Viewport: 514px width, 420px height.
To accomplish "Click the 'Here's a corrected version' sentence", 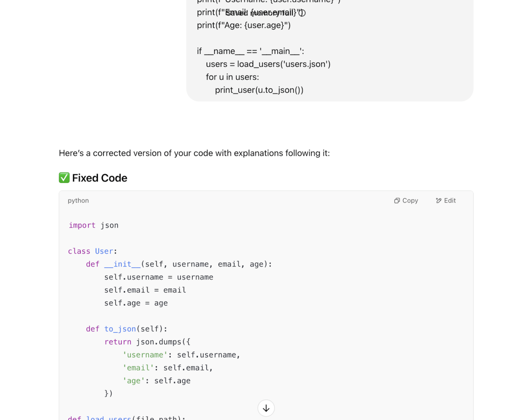I will [194, 153].
